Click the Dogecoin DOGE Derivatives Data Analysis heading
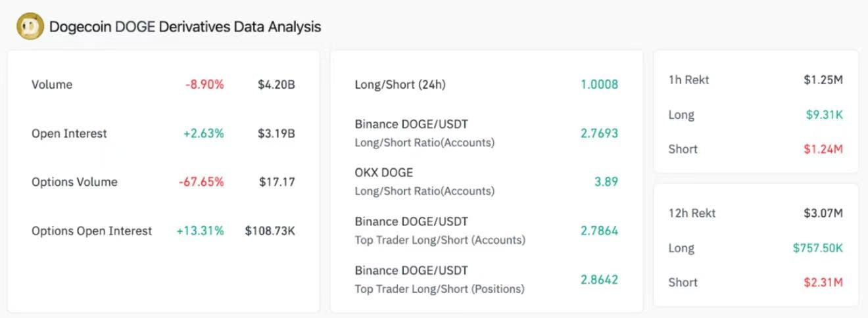This screenshot has height=318, width=868. click(x=185, y=27)
